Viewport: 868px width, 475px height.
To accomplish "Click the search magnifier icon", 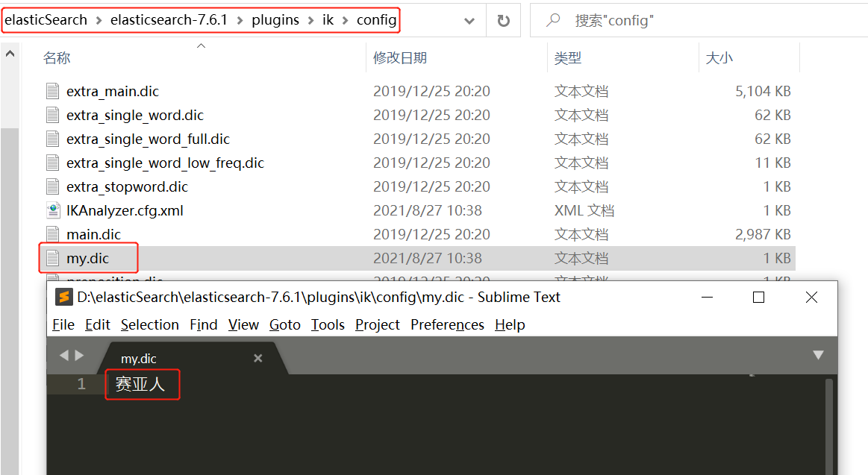I will point(552,20).
